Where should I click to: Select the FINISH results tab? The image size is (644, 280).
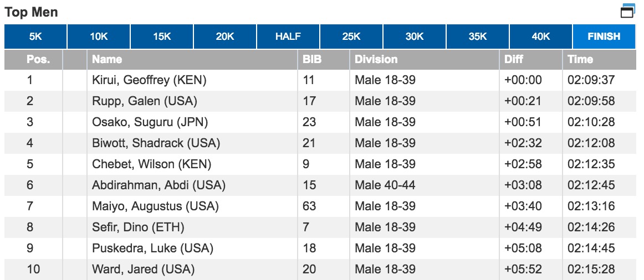point(604,37)
